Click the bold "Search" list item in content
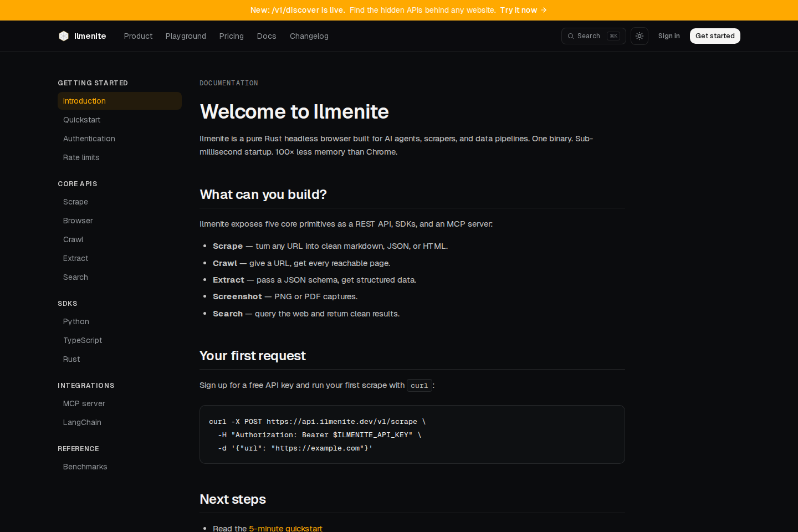Image resolution: width=798 pixels, height=532 pixels. [228, 314]
